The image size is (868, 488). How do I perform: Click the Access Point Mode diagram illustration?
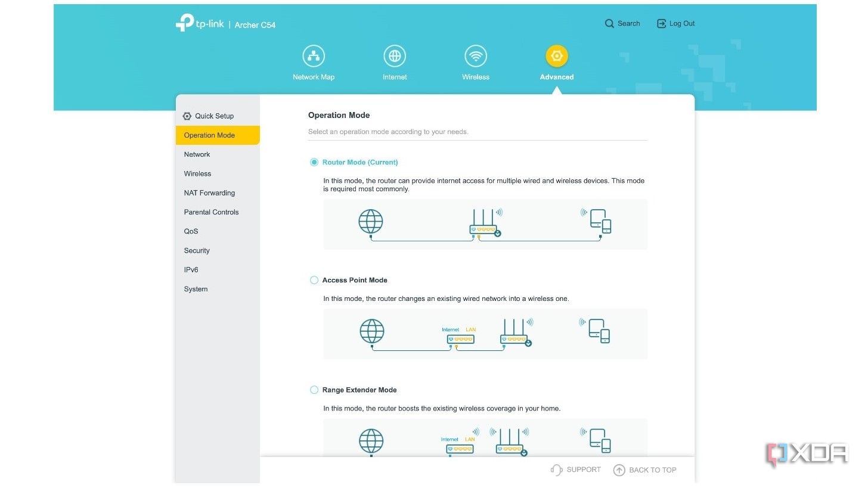click(485, 334)
